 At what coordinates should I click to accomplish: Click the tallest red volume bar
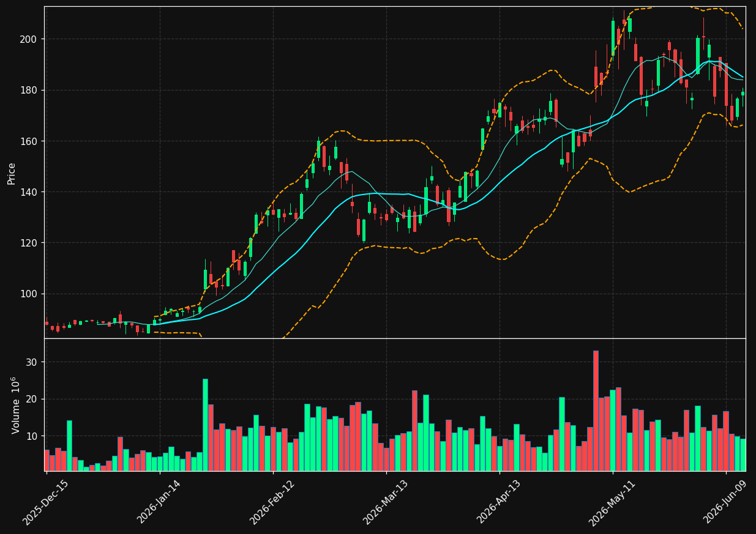coord(596,410)
